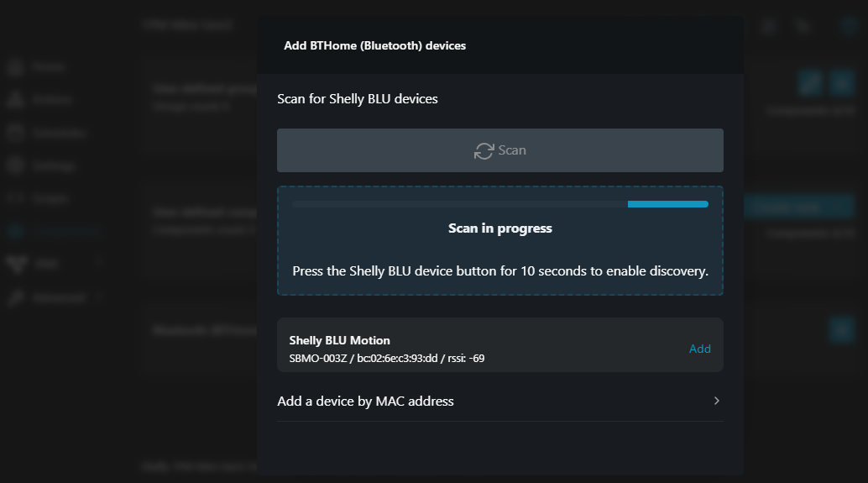This screenshot has width=868, height=483.
Task: Expand the Add a device by MAC address chevron
Action: [x=716, y=401]
